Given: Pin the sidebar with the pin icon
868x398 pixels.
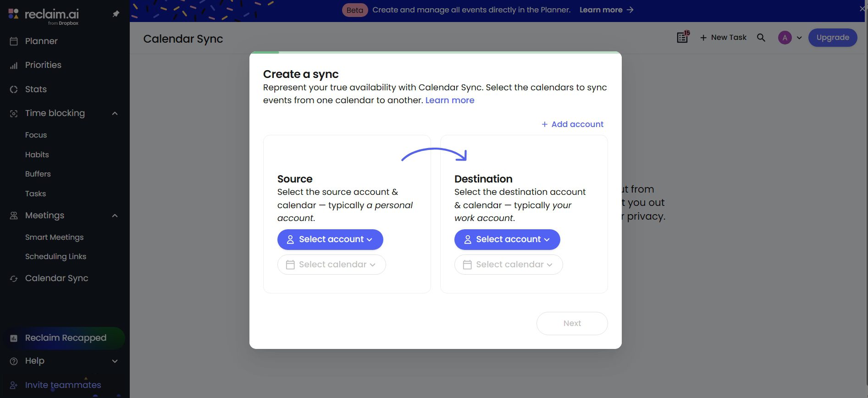Looking at the screenshot, I should (x=116, y=14).
